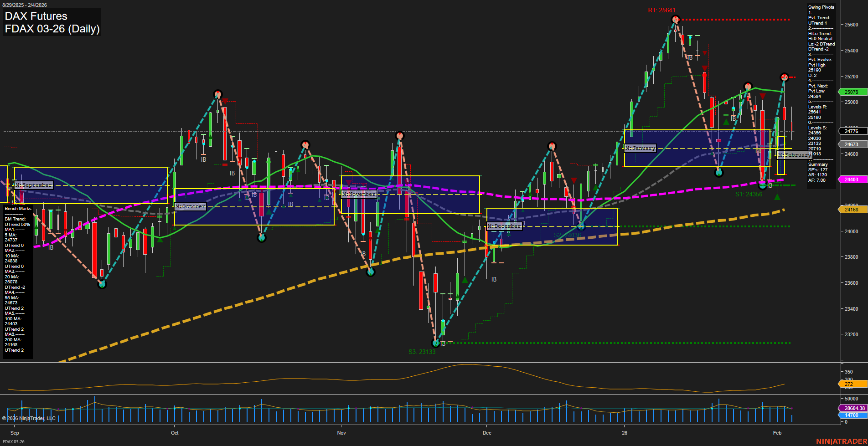
Task: Click the green 25078 price marker on axis
Action: (x=852, y=92)
